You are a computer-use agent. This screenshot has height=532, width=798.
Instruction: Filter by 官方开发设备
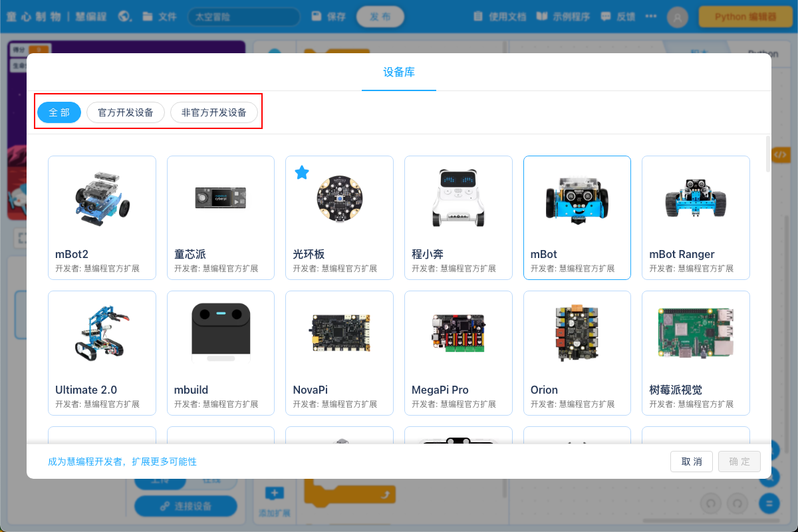126,112
